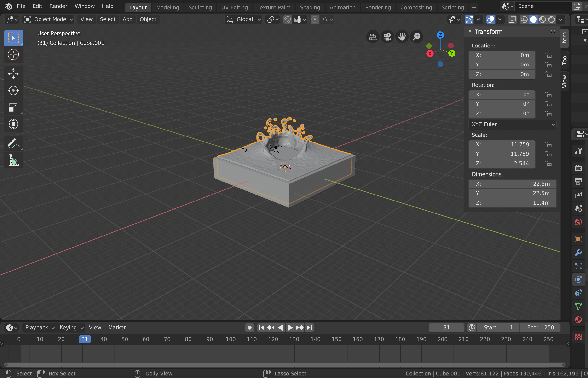Activate the Cursor tool
Viewport: 588px width, 378px height.
(14, 54)
